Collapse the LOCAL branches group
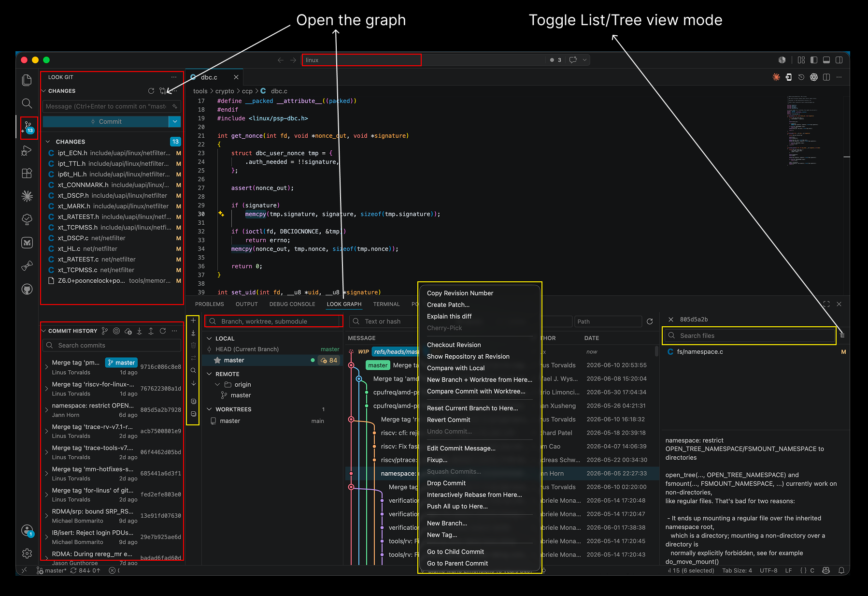Viewport: 868px width, 596px height. click(209, 338)
